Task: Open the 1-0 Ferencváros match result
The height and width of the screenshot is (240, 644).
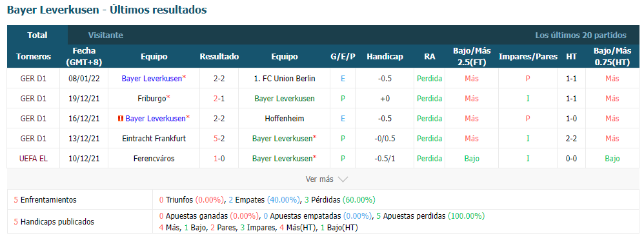Action: click(219, 159)
